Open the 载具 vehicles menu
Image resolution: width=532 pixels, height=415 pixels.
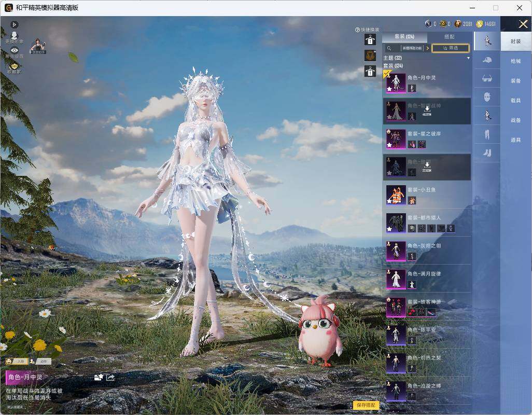[x=516, y=101]
